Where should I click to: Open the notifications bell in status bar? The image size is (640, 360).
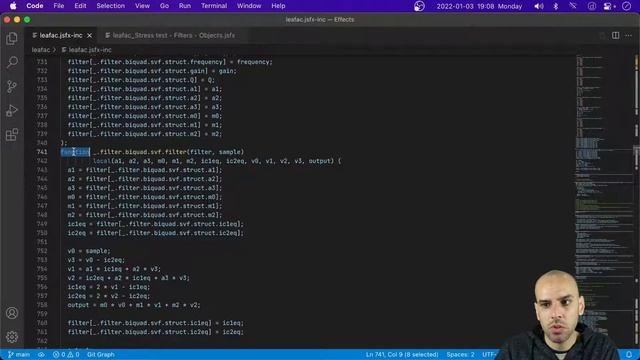click(629, 354)
